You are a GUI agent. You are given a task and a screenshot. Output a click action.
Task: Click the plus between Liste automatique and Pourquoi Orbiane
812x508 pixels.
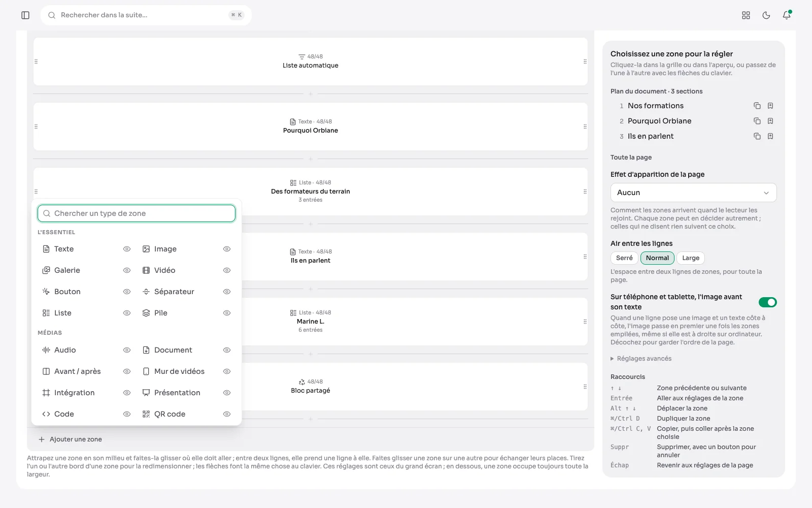pyautogui.click(x=311, y=94)
